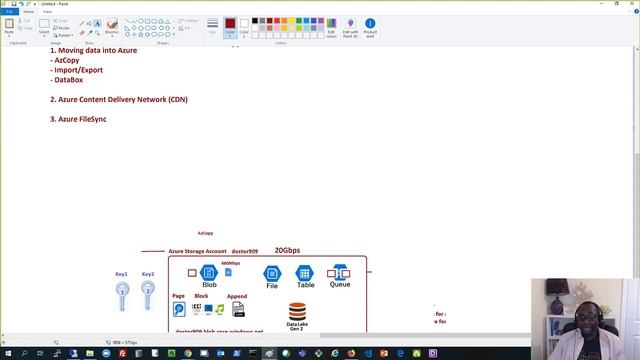Click the '20Gbps' text on canvas

click(x=287, y=251)
